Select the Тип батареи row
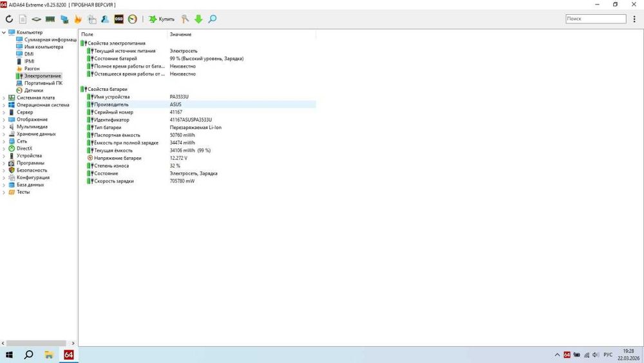The height and width of the screenshot is (363, 644). pyautogui.click(x=198, y=128)
